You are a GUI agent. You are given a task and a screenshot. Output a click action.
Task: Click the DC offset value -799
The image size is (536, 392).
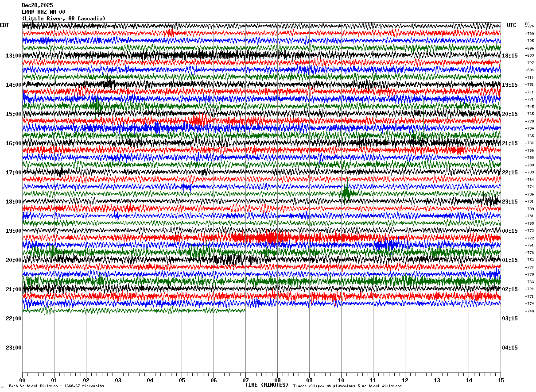[x=529, y=209]
